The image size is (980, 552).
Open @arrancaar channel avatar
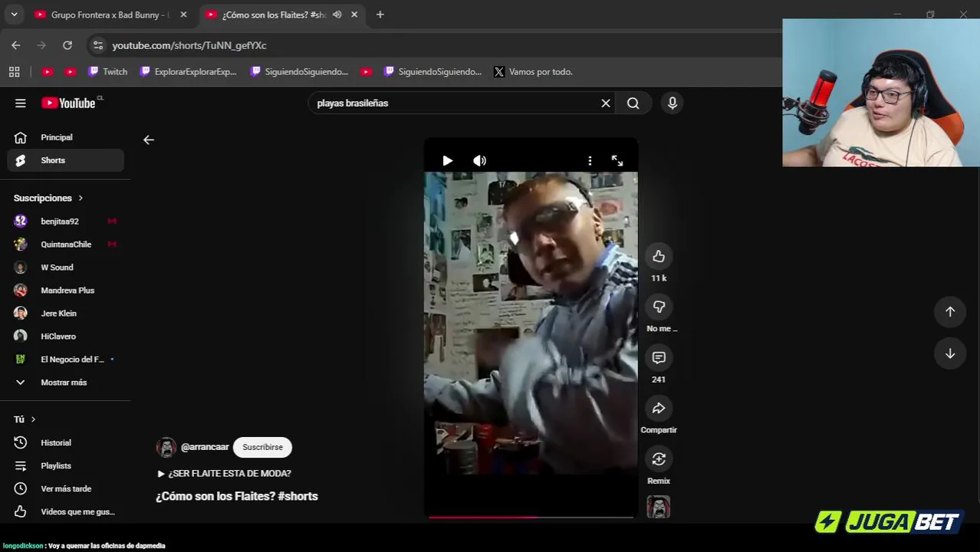click(166, 448)
